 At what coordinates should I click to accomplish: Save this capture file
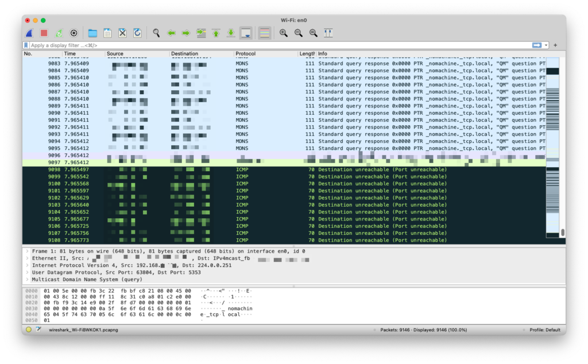coord(107,33)
